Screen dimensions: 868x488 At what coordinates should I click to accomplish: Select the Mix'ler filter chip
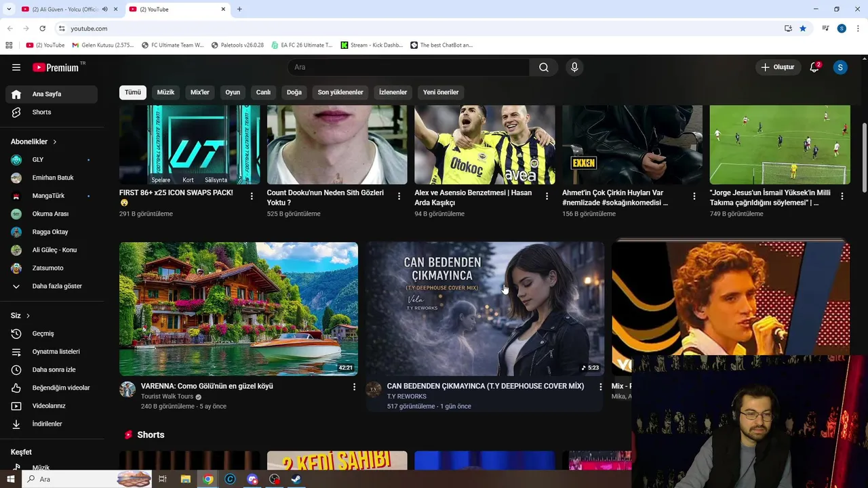[x=200, y=92]
